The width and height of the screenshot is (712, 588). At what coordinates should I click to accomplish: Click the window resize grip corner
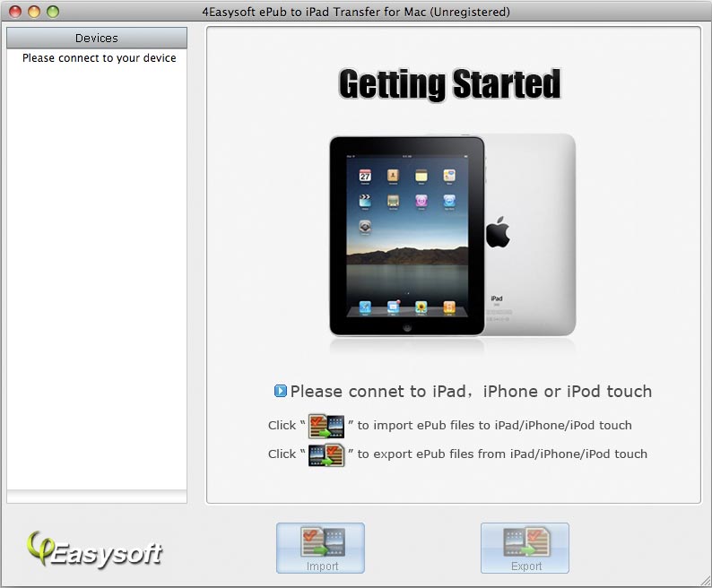coord(706,581)
